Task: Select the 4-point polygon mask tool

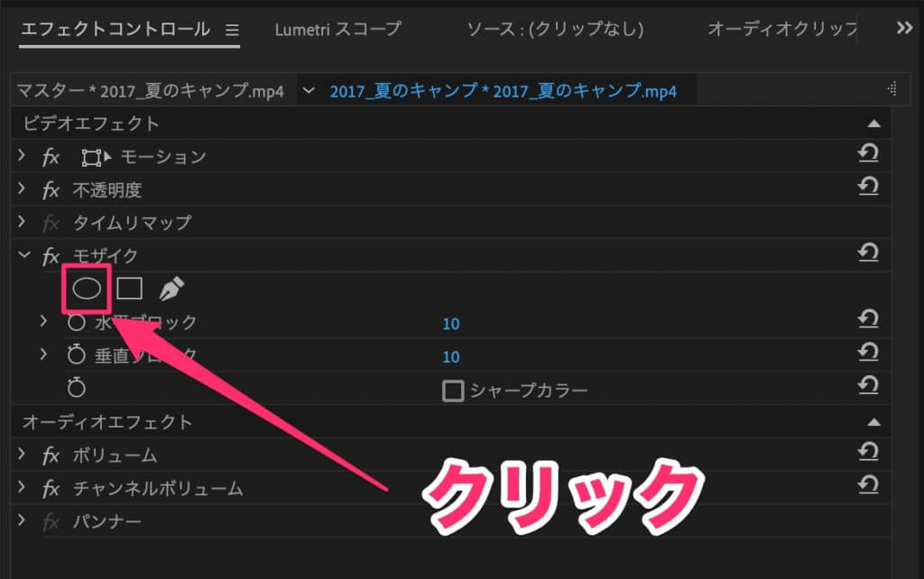Action: [130, 289]
